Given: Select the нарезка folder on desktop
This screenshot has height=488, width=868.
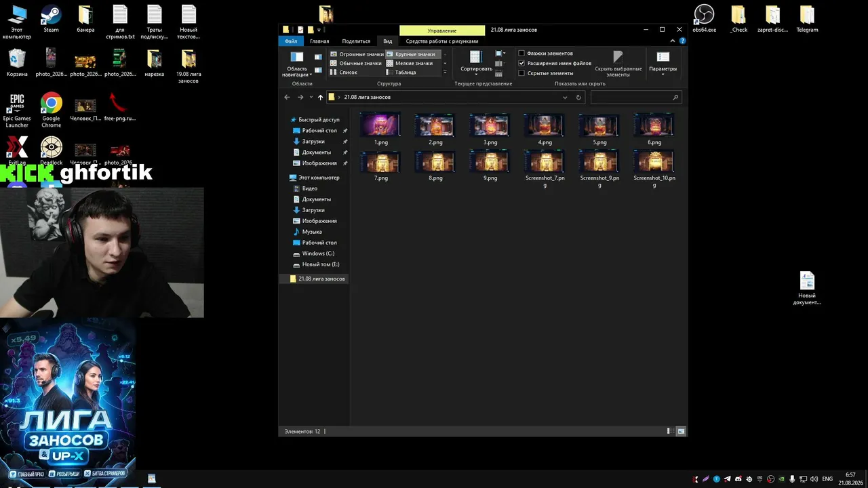Looking at the screenshot, I should pos(154,62).
